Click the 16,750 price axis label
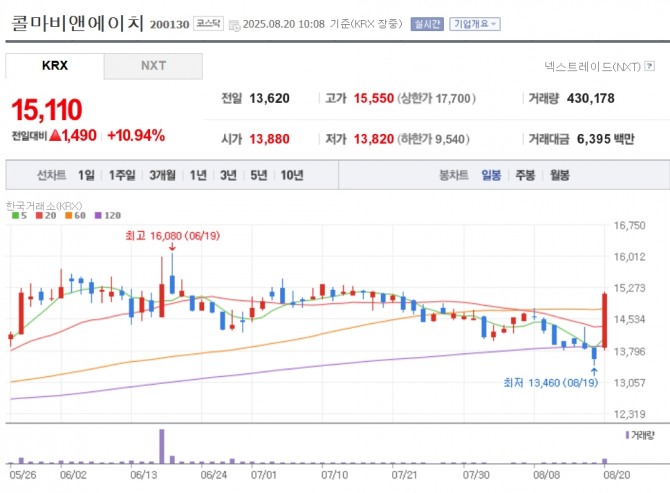The height and width of the screenshot is (493, 670). pos(629,225)
